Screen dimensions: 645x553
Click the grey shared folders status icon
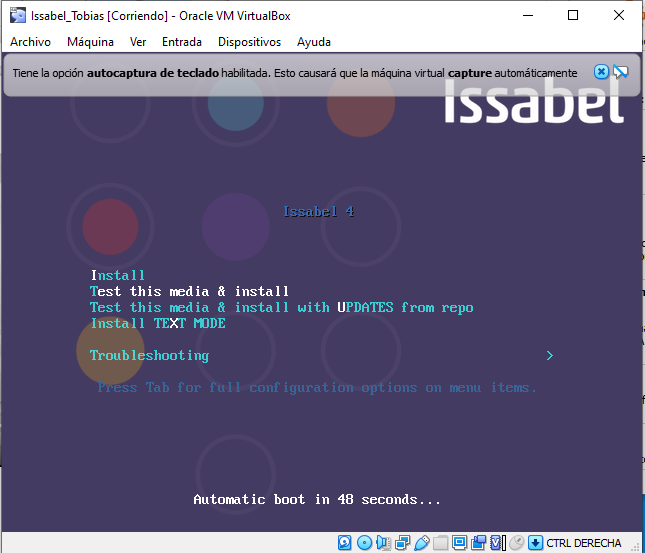pyautogui.click(x=441, y=543)
